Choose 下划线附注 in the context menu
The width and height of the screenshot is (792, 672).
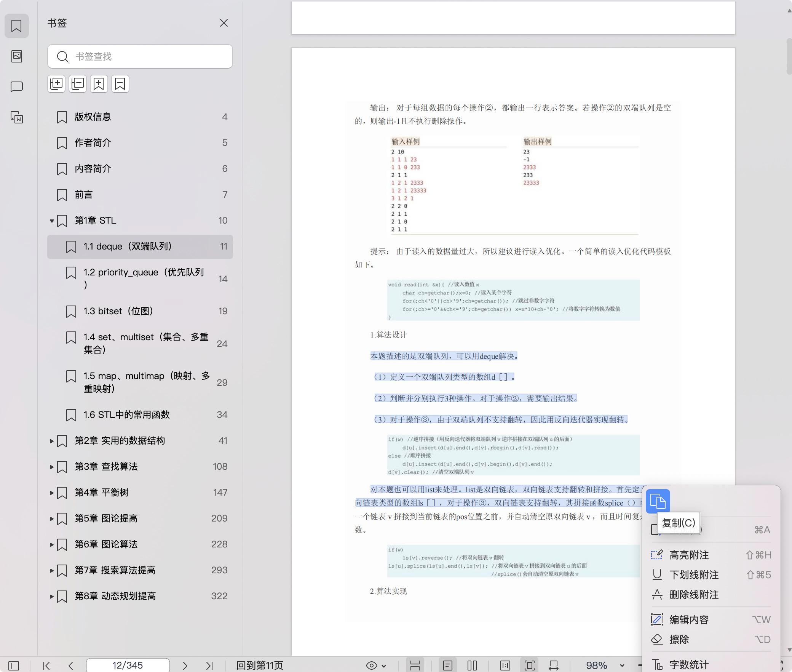coord(694,575)
